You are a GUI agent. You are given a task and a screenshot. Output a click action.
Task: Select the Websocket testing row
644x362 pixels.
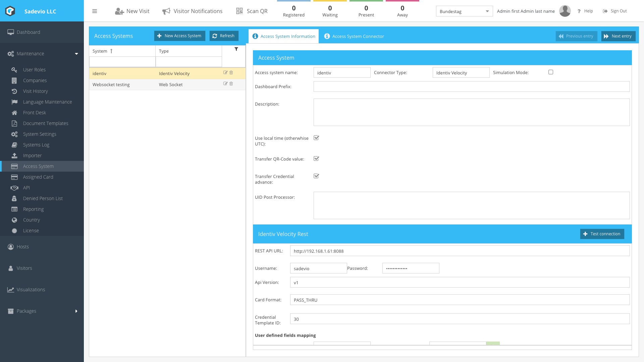click(167, 84)
